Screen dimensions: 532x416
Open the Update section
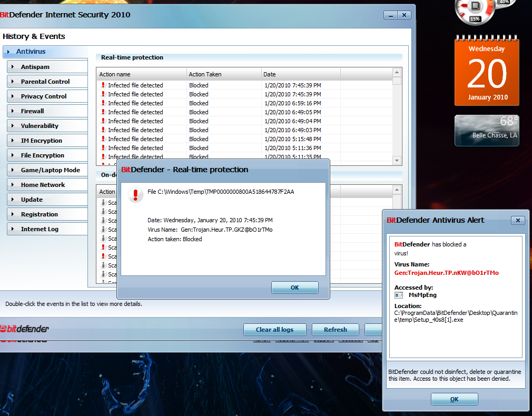coord(47,200)
